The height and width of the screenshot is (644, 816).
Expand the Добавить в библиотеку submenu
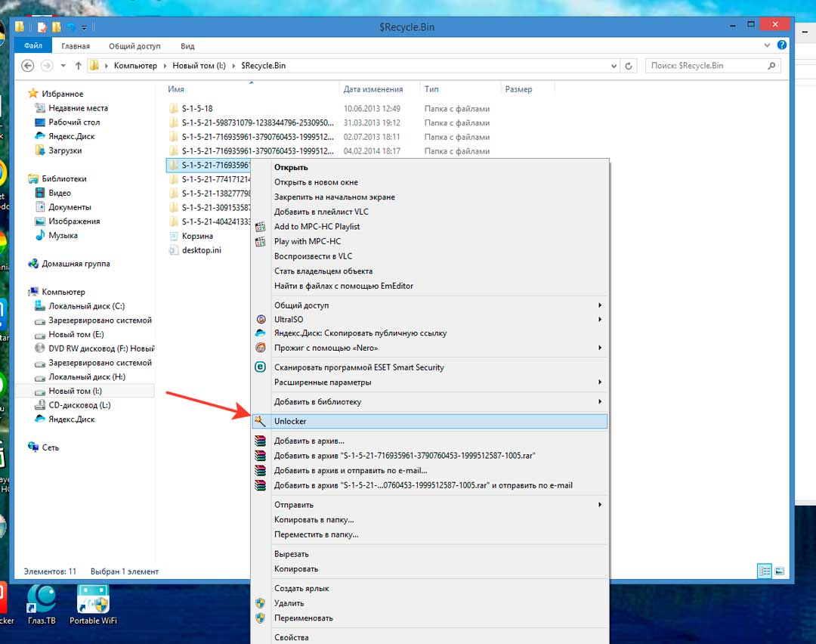tap(599, 401)
